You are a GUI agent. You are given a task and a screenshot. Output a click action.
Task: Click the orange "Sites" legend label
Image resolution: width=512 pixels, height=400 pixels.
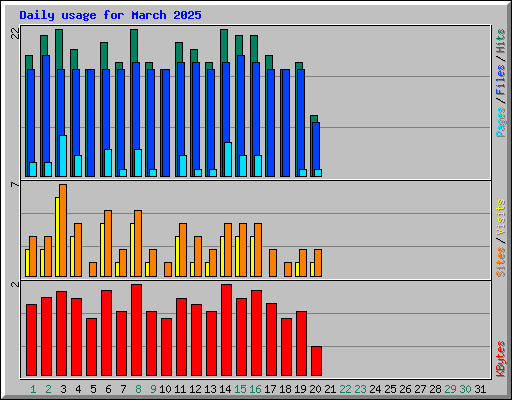tap(500, 262)
